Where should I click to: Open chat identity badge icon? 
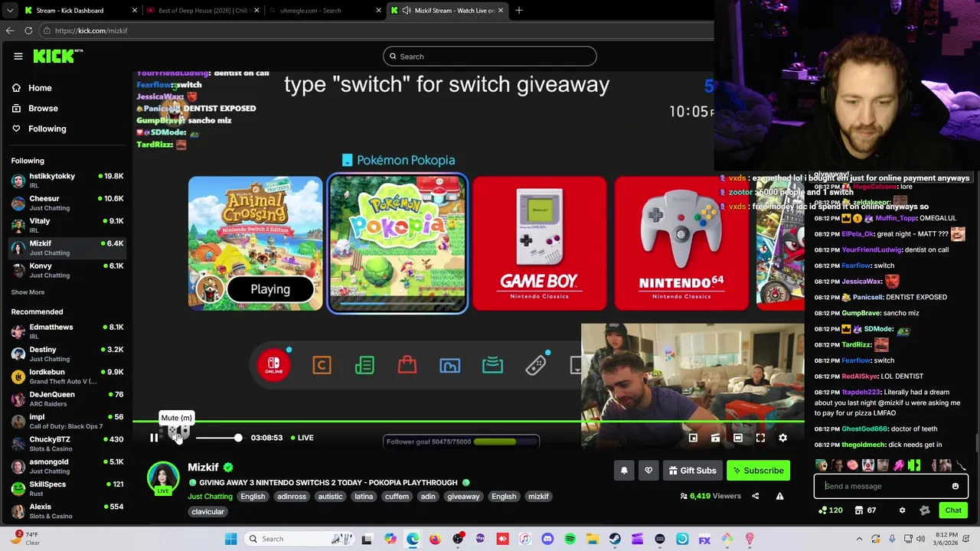pos(925,510)
